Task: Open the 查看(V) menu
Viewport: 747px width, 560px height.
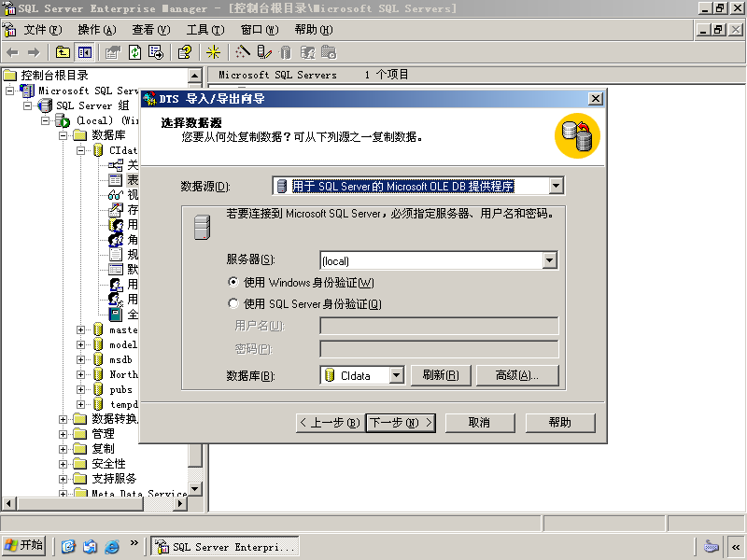Action: click(151, 30)
